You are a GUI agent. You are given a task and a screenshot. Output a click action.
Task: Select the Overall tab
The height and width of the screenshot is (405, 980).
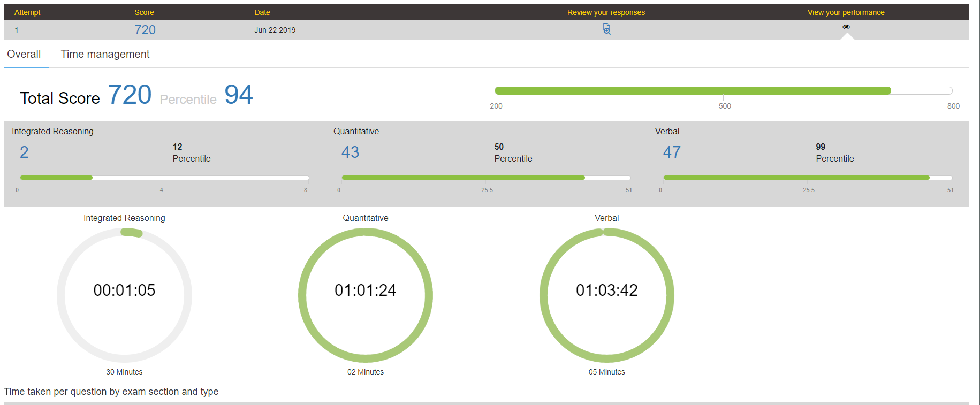pos(24,54)
